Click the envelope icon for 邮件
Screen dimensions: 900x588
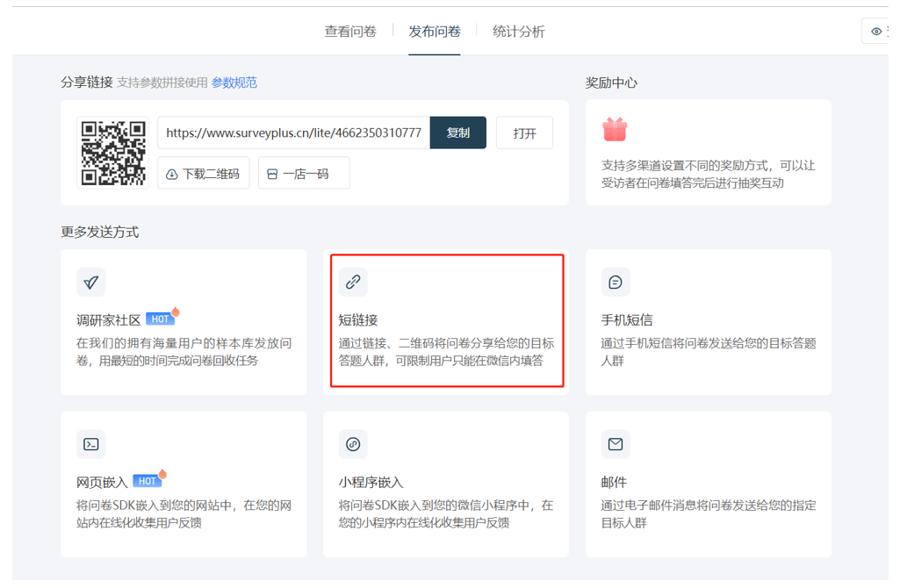tap(616, 444)
